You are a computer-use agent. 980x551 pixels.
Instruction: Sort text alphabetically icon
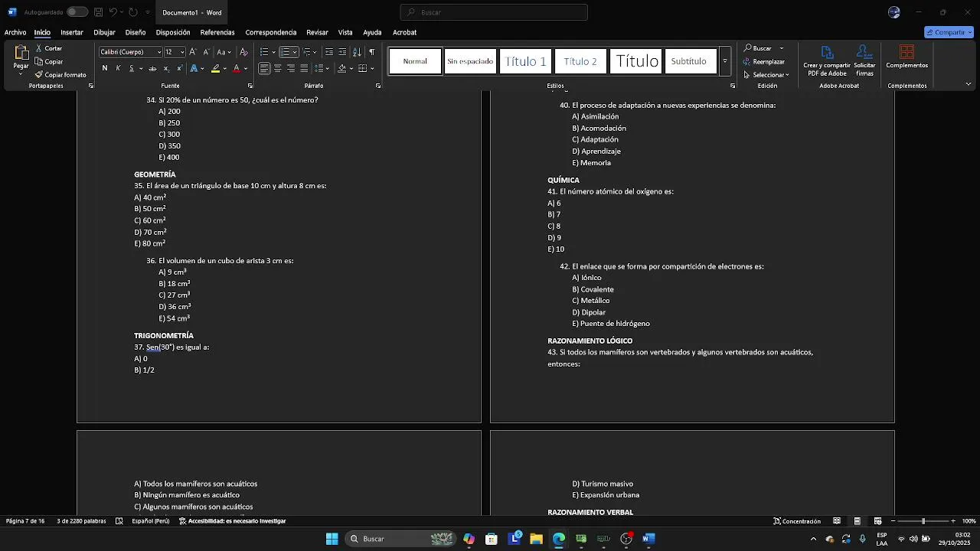click(x=357, y=52)
